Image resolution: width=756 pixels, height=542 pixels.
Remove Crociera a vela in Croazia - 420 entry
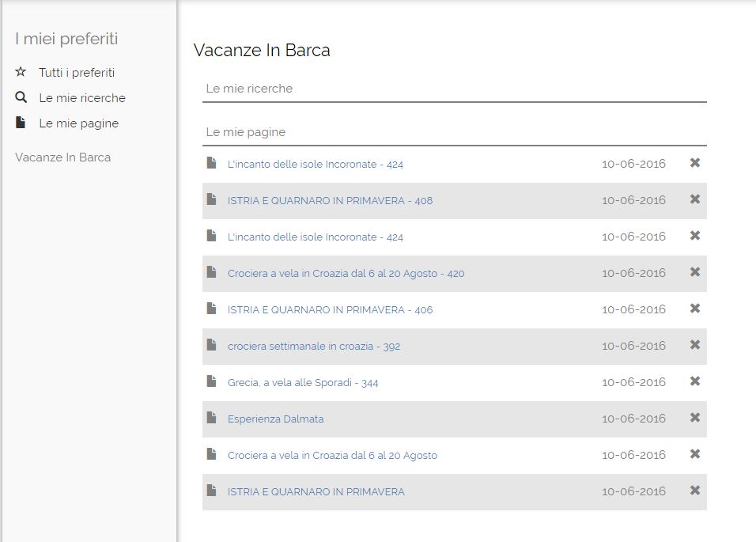(695, 272)
